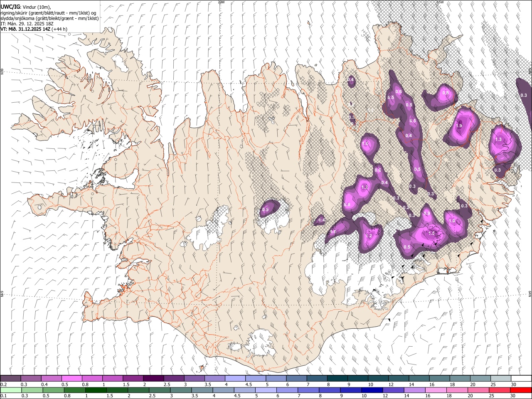
Task: Click the 'IT: Mán. 29. 12. 2025 18Z' line
Action: coord(27,24)
